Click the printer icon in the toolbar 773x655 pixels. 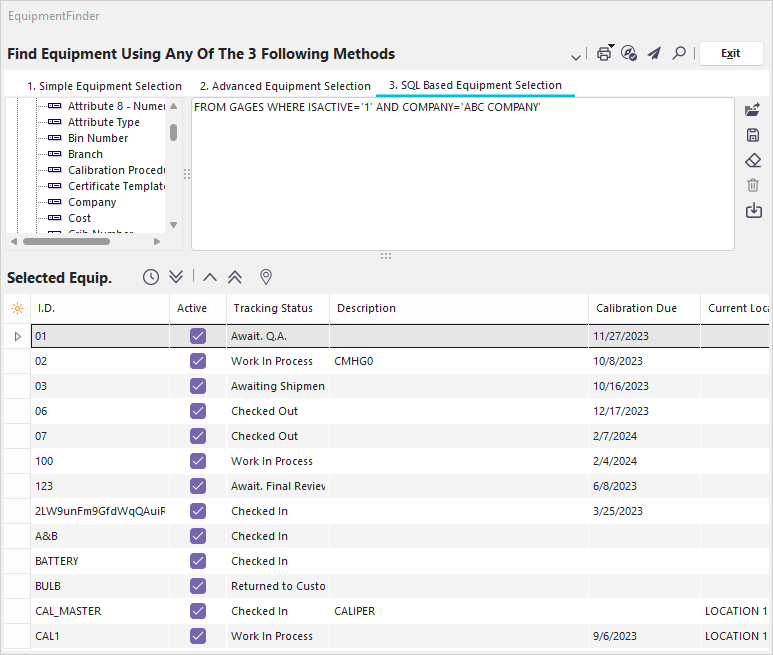point(604,54)
